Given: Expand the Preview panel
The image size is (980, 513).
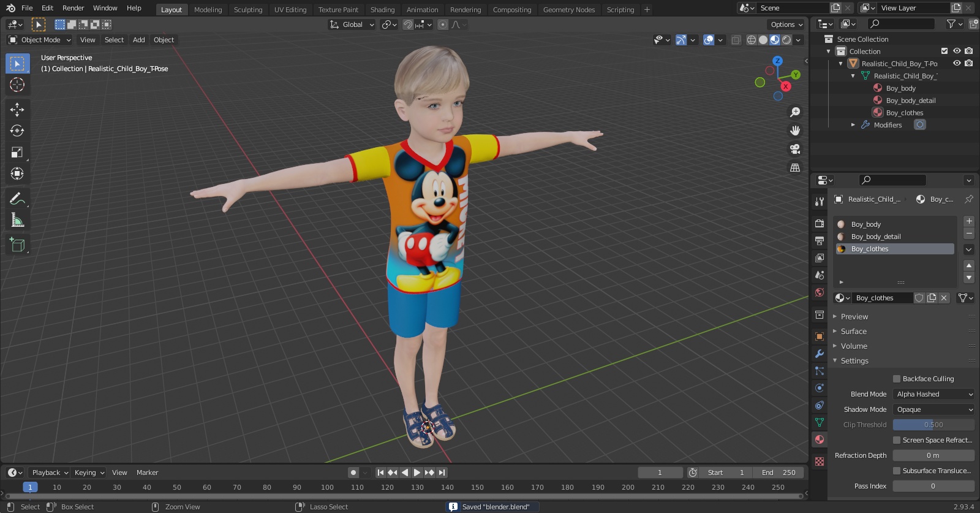Looking at the screenshot, I should click(854, 317).
